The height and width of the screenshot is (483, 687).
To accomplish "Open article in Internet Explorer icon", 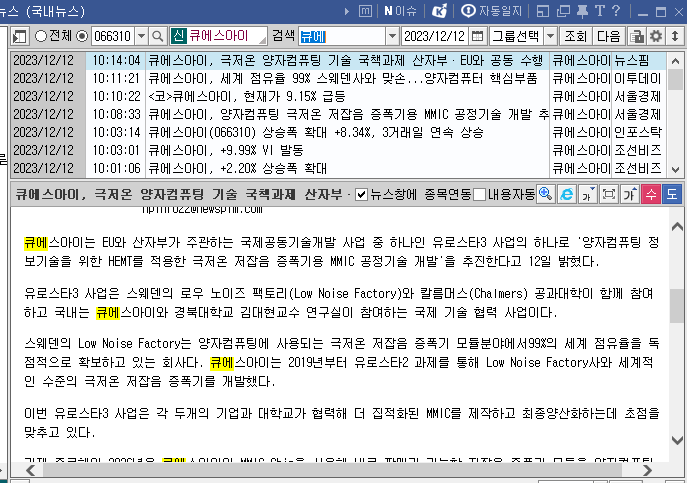I will tap(567, 194).
